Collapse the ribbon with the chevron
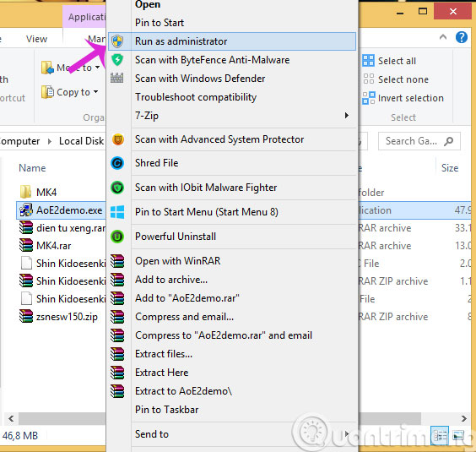 click(x=443, y=37)
